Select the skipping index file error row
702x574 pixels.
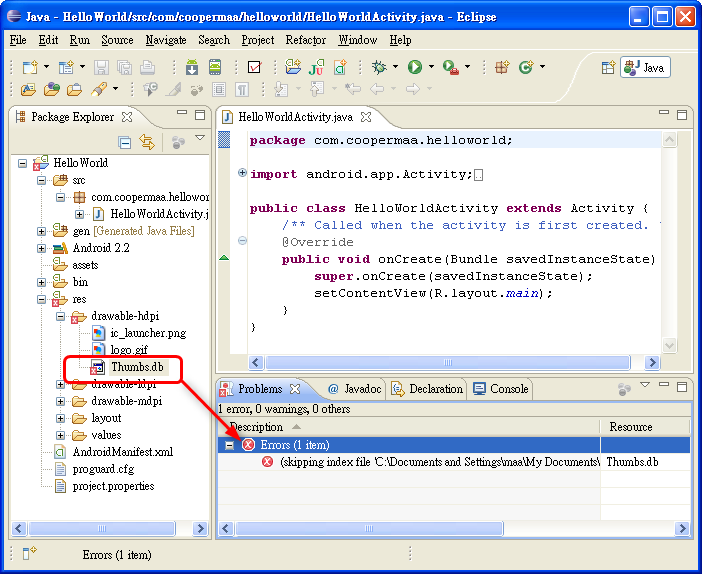click(454, 462)
